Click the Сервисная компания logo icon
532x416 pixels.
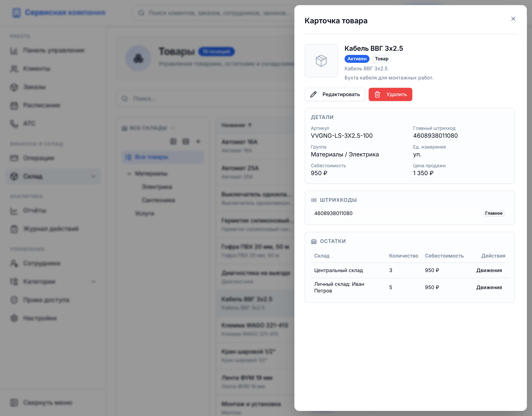point(17,13)
